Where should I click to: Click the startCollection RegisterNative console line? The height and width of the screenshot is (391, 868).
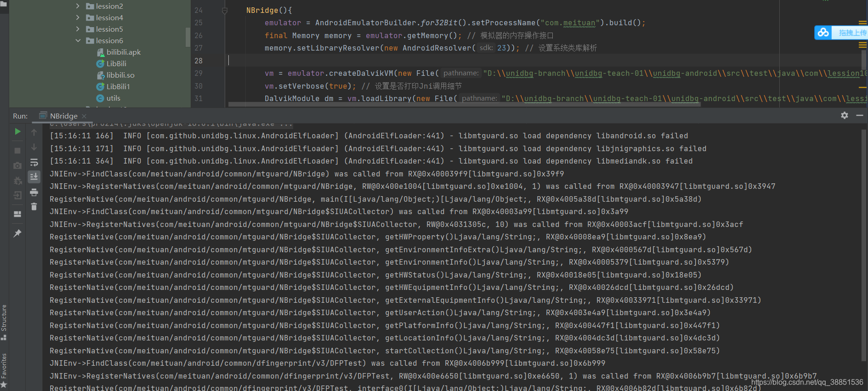385,351
